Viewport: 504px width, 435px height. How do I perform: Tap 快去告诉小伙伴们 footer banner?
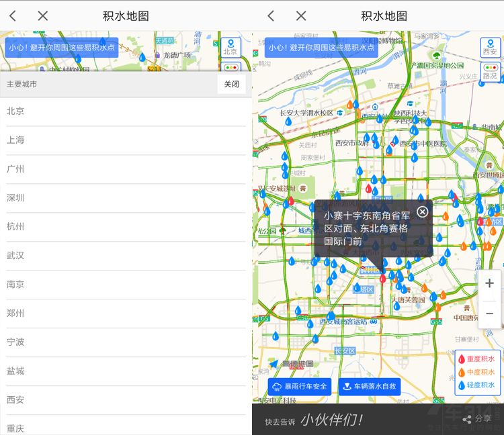coord(314,420)
